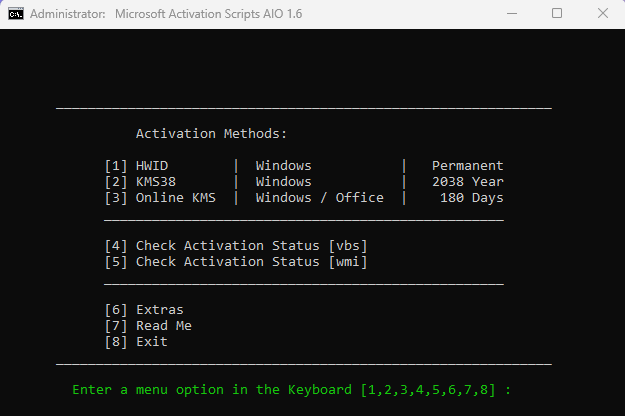This screenshot has height=416, width=625.
Task: Select the '[1] HWID' menu line
Action: tap(304, 166)
